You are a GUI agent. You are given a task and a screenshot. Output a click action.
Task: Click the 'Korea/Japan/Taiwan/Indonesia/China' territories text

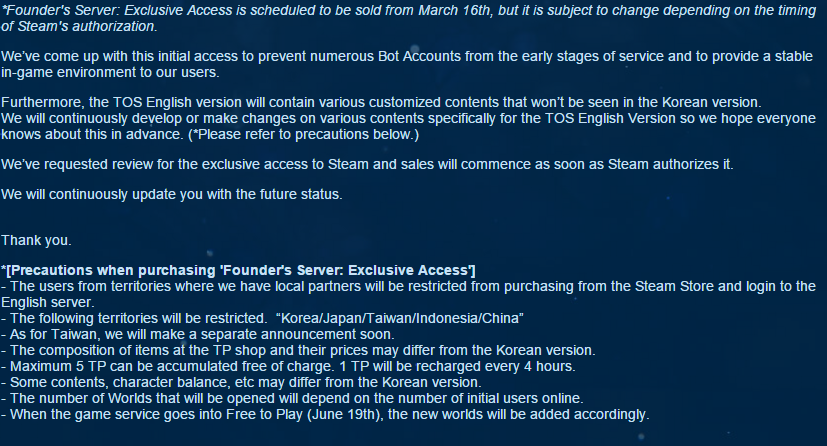tap(400, 318)
